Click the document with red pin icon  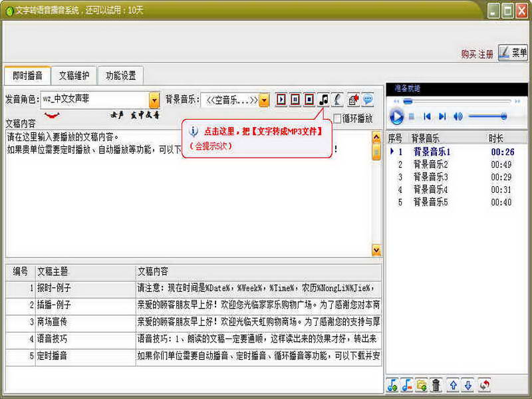click(x=354, y=99)
